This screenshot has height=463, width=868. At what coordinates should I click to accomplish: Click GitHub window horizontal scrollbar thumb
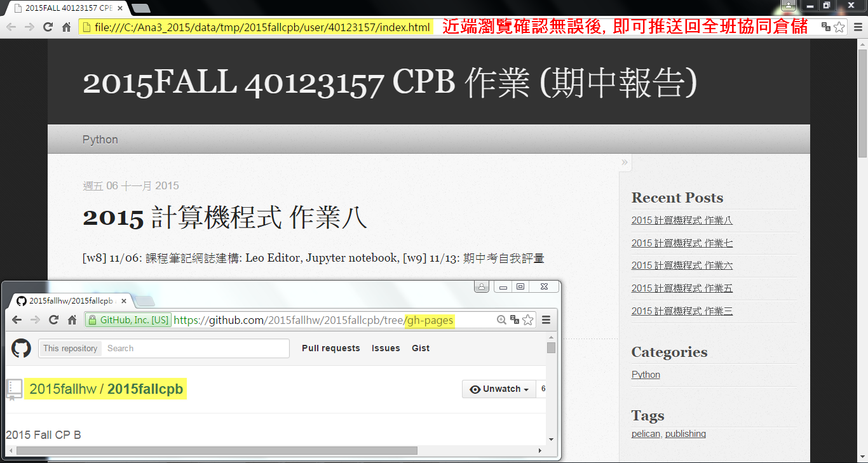216,451
